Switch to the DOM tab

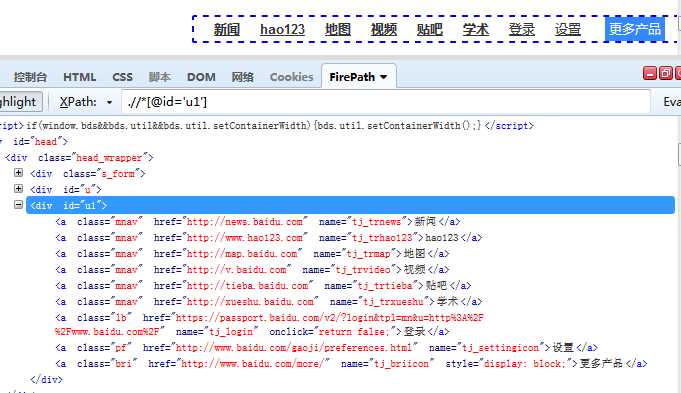pos(201,77)
